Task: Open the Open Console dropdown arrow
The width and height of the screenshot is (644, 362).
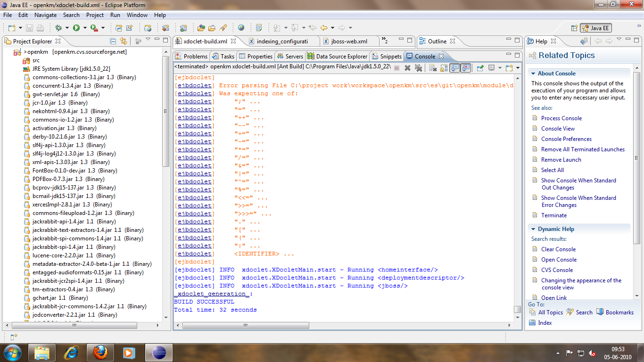Action: 517,68
